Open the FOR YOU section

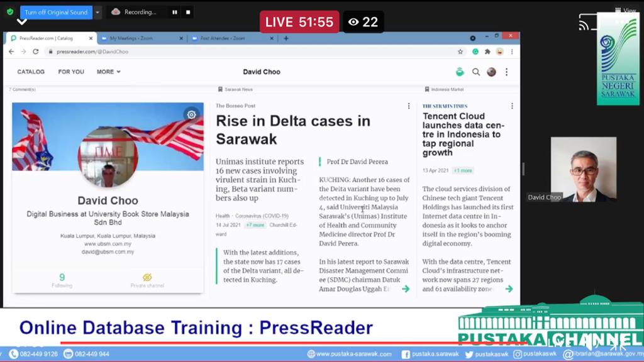point(71,72)
